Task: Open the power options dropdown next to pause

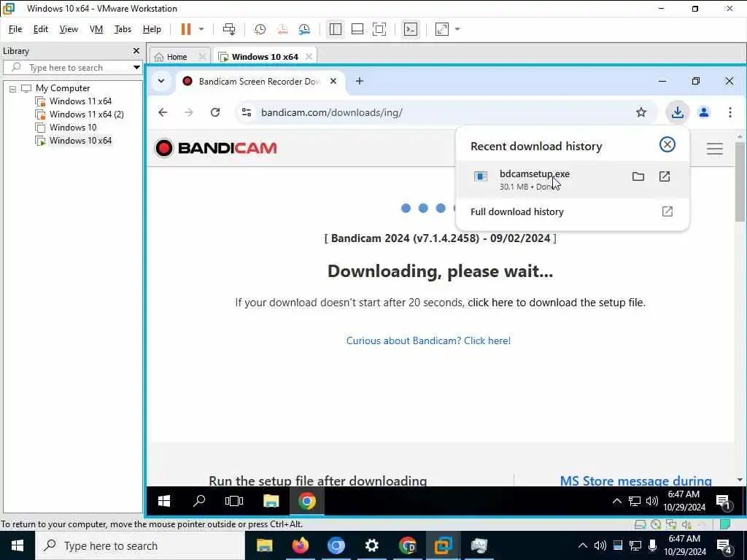Action: [201, 29]
